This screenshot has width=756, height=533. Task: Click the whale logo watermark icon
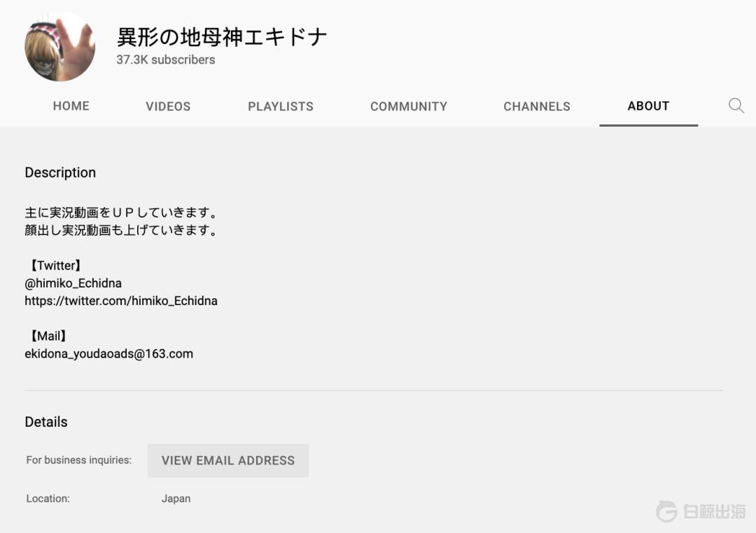[x=666, y=511]
